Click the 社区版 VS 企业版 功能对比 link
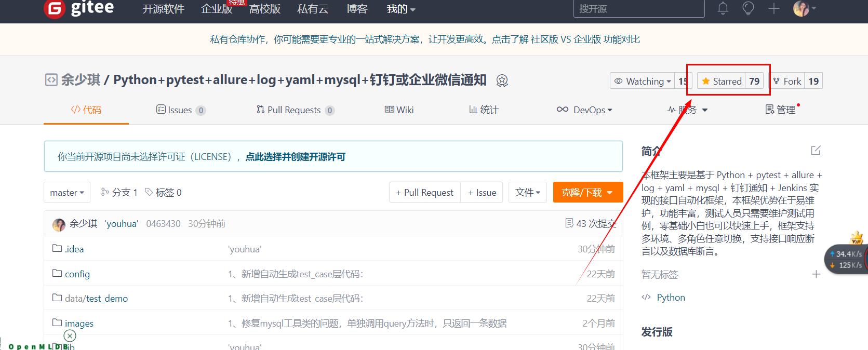 pos(585,39)
